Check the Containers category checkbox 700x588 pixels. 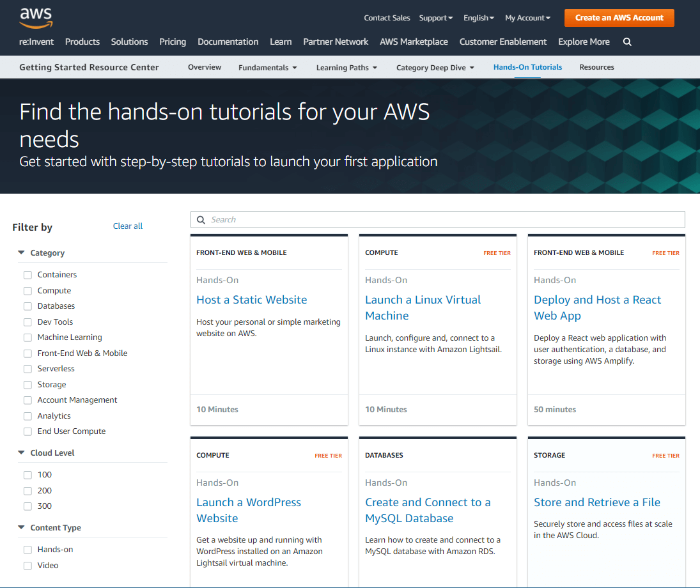pyautogui.click(x=27, y=275)
